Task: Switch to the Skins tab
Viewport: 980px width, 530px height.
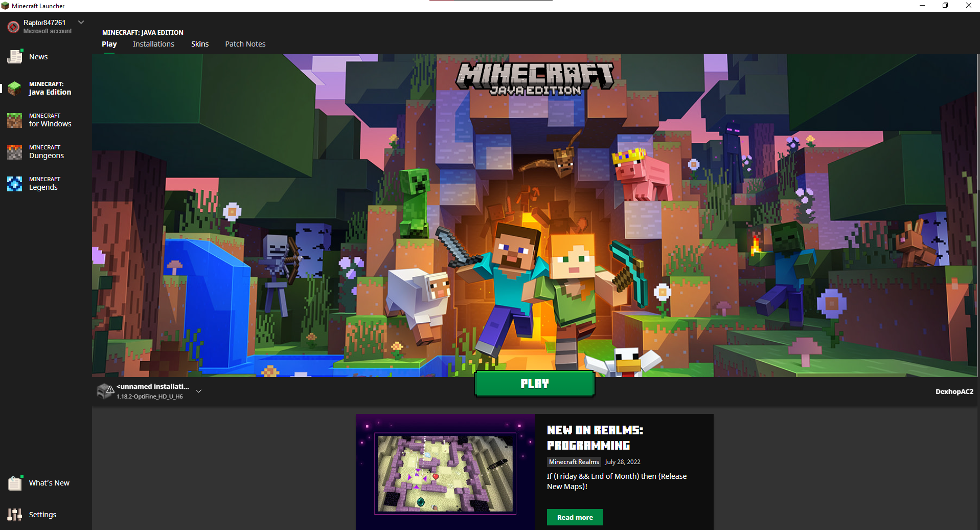Action: click(x=200, y=44)
